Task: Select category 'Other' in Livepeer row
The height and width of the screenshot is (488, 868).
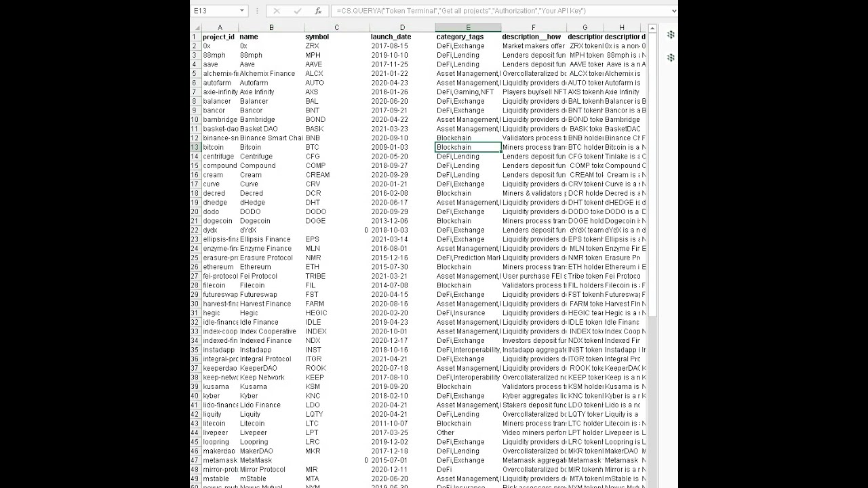Action: [468, 432]
